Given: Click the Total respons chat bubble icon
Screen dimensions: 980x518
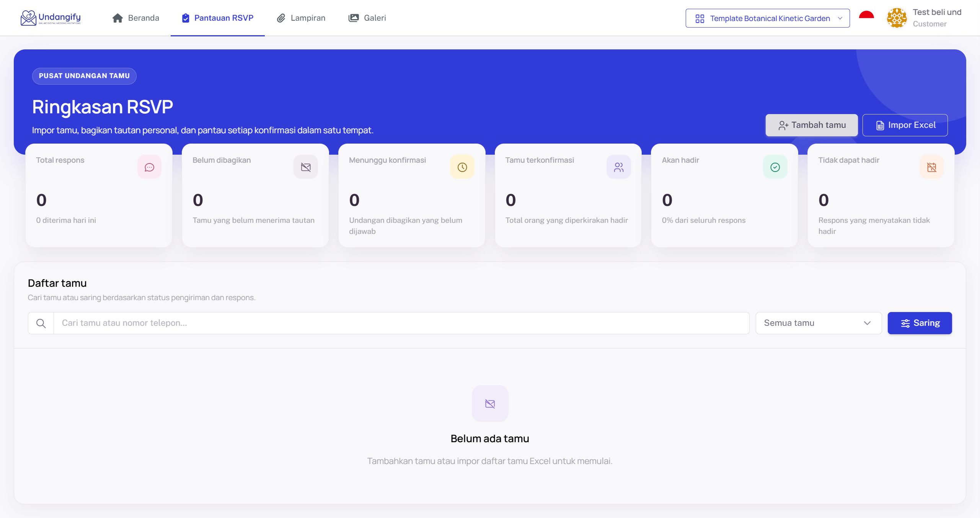Looking at the screenshot, I should coord(149,167).
